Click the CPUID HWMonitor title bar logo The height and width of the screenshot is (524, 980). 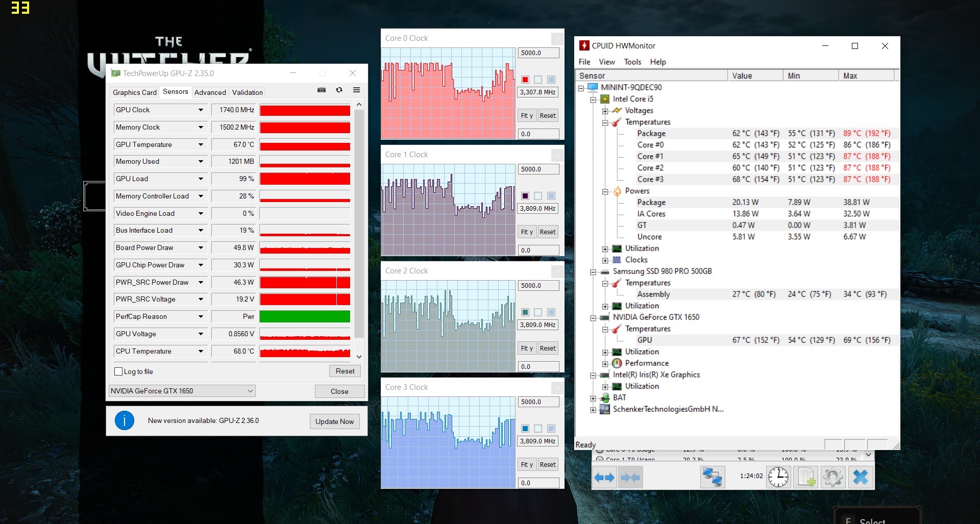tap(584, 45)
